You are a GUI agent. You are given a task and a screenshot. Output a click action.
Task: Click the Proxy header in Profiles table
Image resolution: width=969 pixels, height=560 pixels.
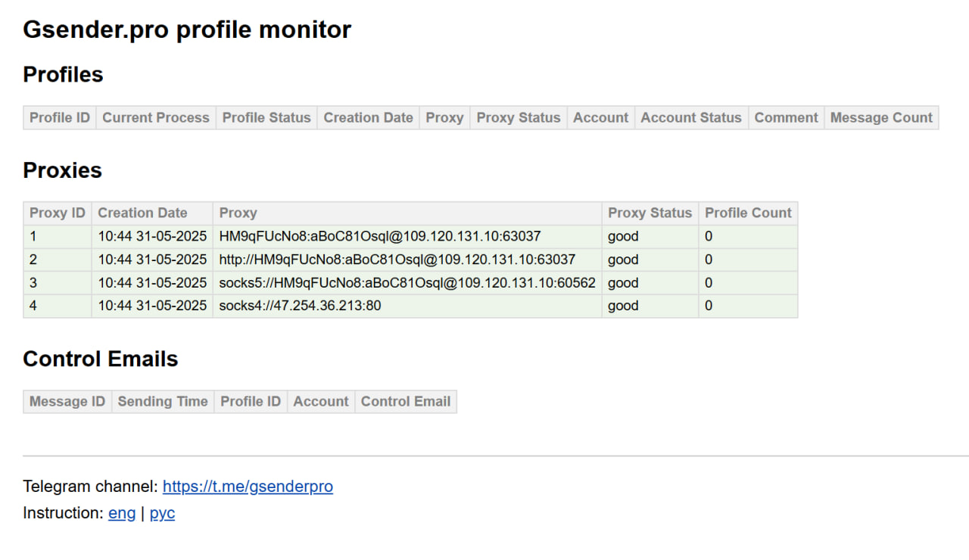[444, 117]
